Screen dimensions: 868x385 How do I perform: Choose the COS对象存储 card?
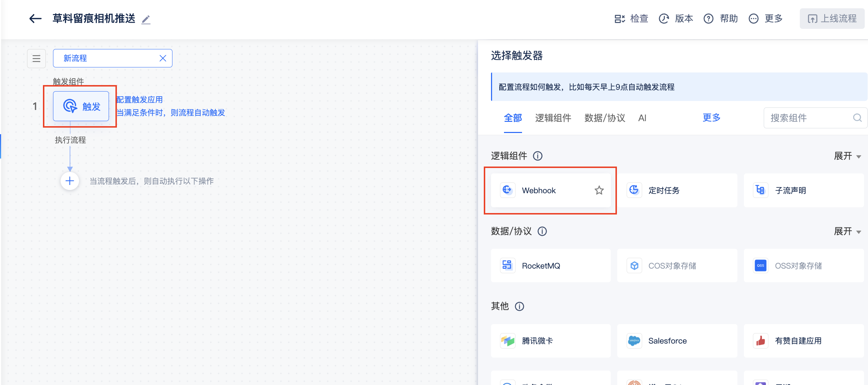(677, 266)
